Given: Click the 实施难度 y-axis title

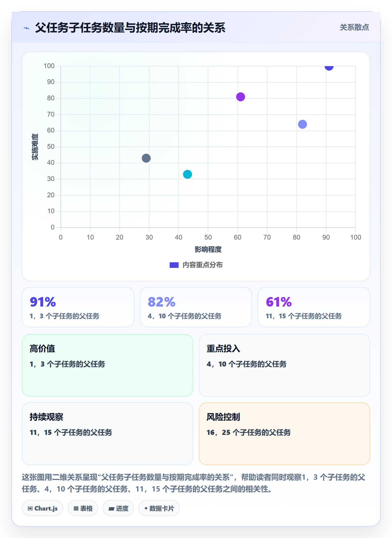Looking at the screenshot, I should coord(35,147).
